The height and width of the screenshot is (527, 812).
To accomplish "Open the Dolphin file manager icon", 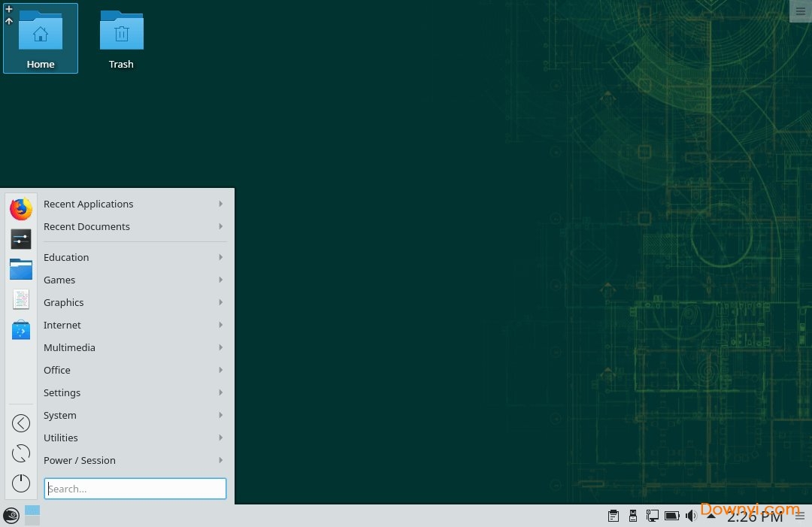I will point(20,269).
